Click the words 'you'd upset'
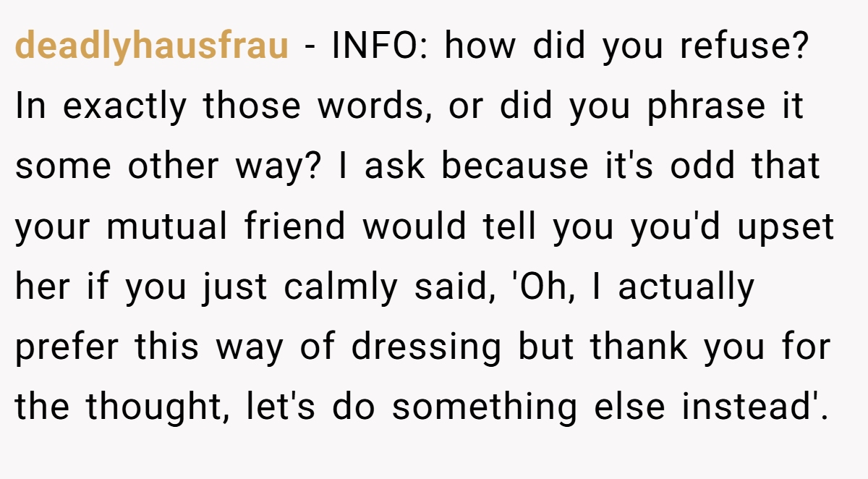The image size is (868, 479). [x=733, y=227]
